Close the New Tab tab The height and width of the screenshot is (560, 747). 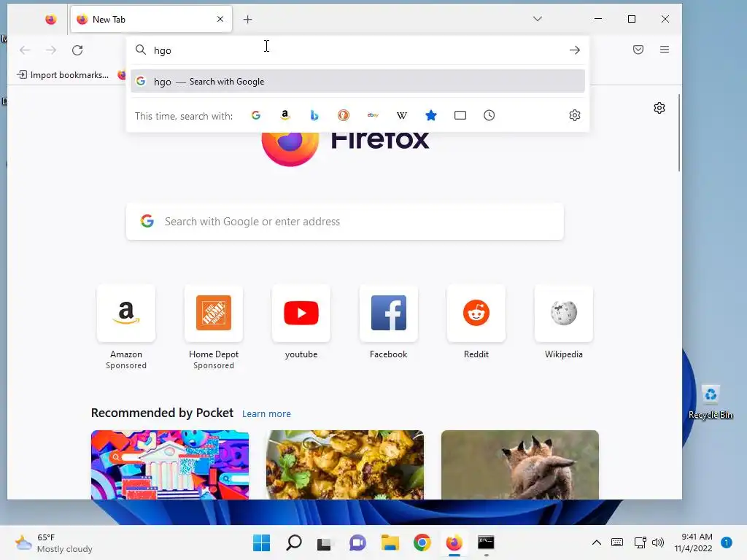[x=220, y=19]
